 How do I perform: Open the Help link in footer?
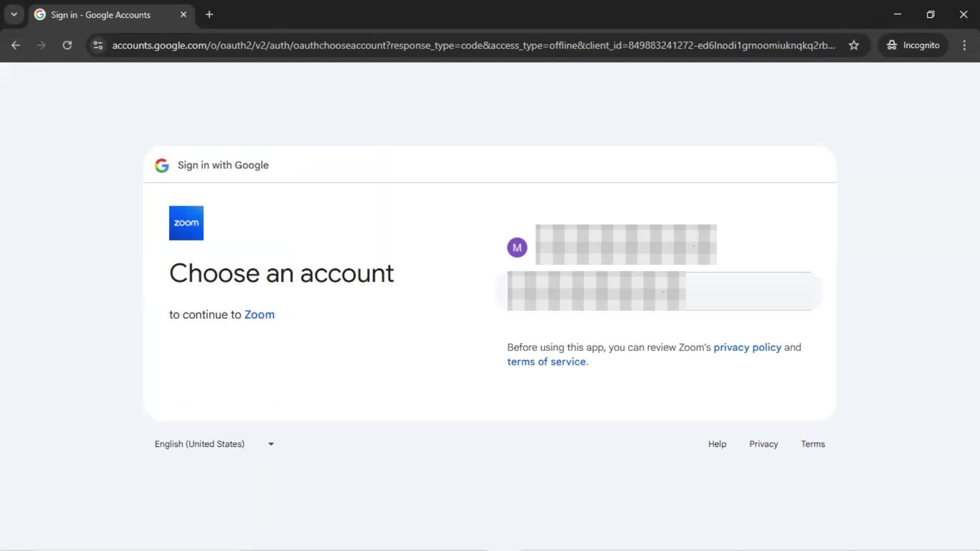point(717,444)
